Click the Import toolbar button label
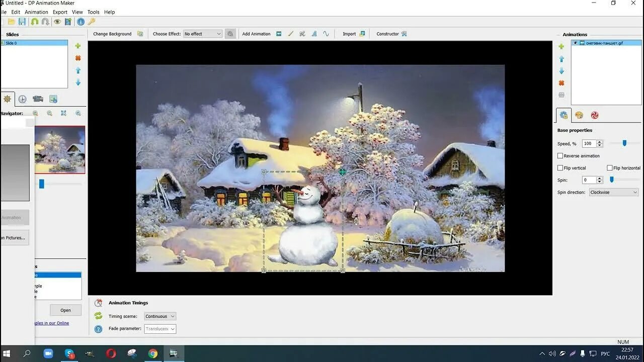Viewport: 644px width, 362px height. click(x=349, y=34)
